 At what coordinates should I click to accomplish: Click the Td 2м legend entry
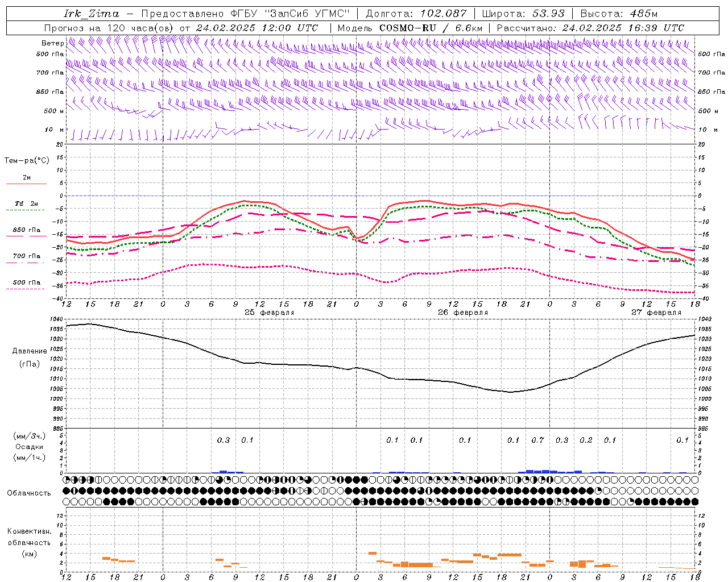click(27, 203)
